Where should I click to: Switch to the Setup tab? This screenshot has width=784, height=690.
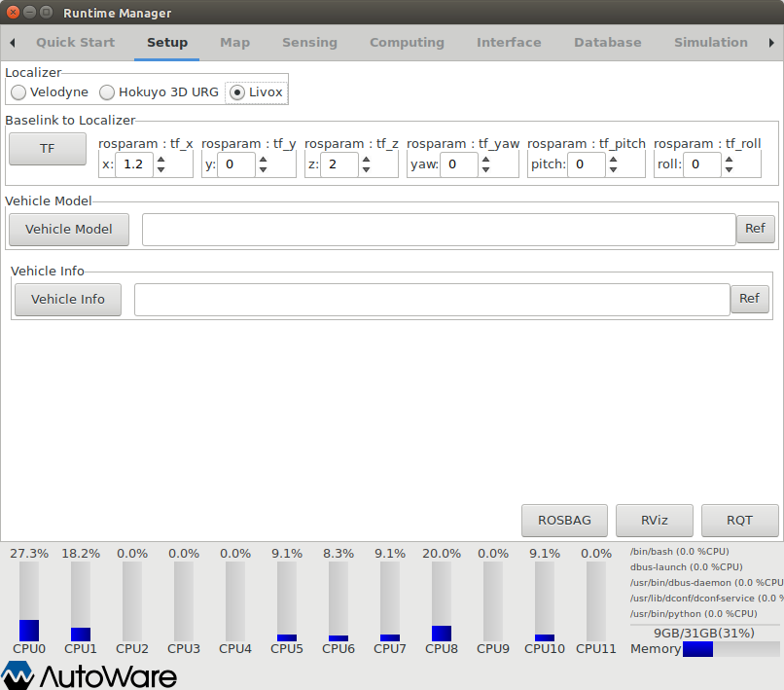pyautogui.click(x=167, y=43)
